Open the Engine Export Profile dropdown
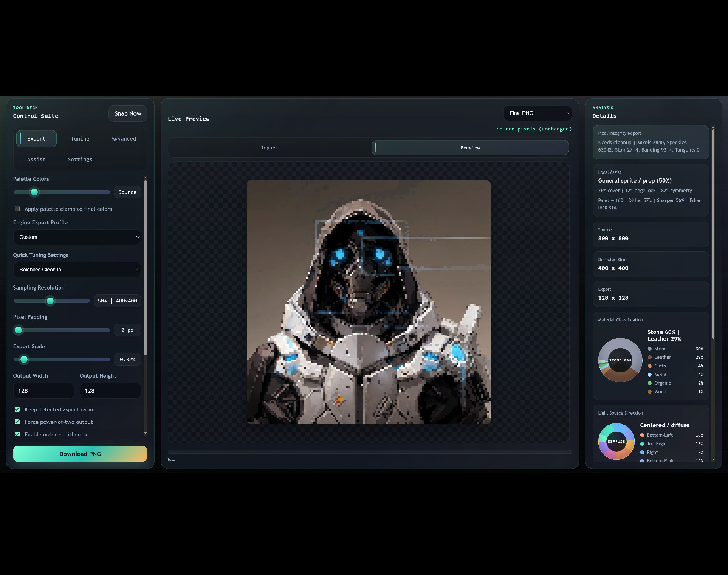This screenshot has height=575, width=728. click(77, 237)
